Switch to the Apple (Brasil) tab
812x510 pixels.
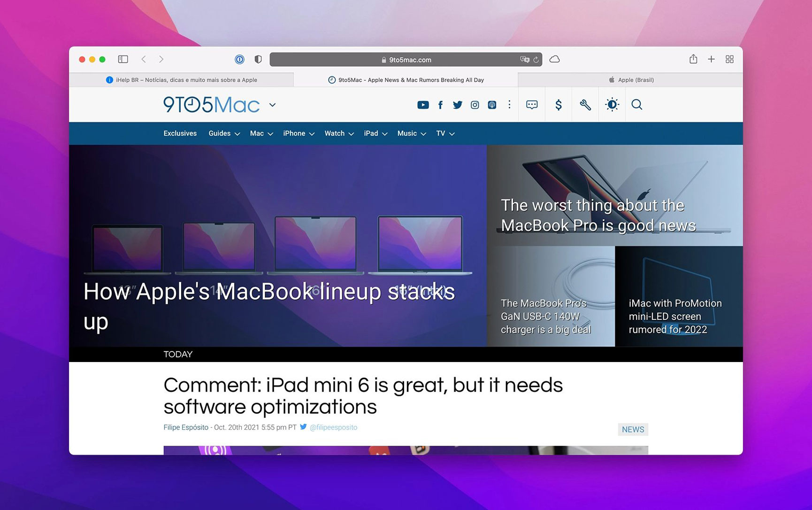pyautogui.click(x=630, y=80)
